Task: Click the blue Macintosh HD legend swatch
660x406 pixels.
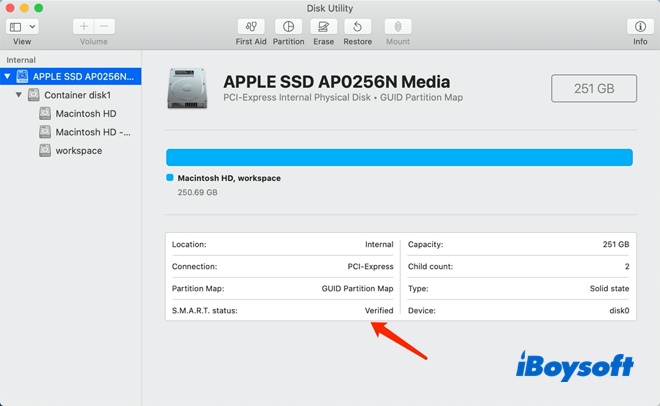Action: [x=170, y=178]
